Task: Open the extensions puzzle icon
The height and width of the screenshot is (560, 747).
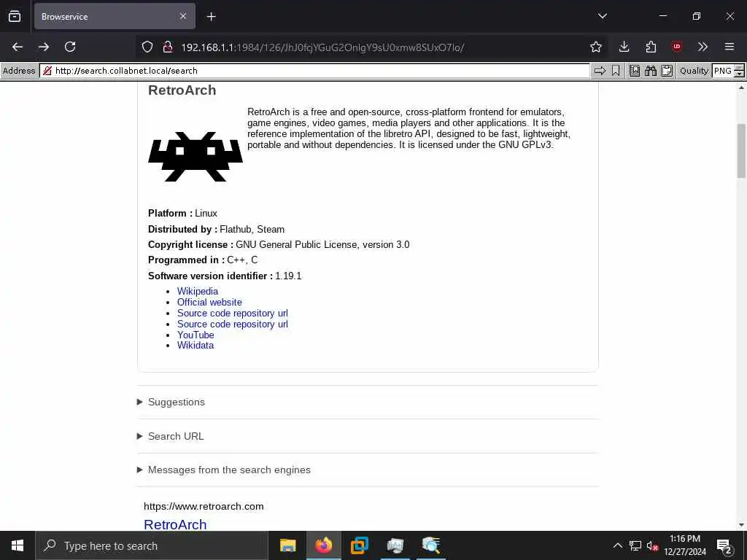Action: (651, 47)
